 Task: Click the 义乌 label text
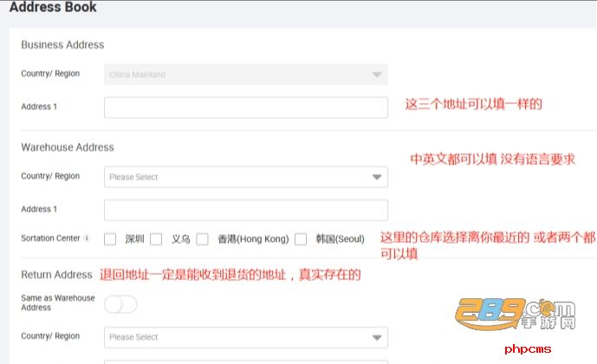[180, 239]
